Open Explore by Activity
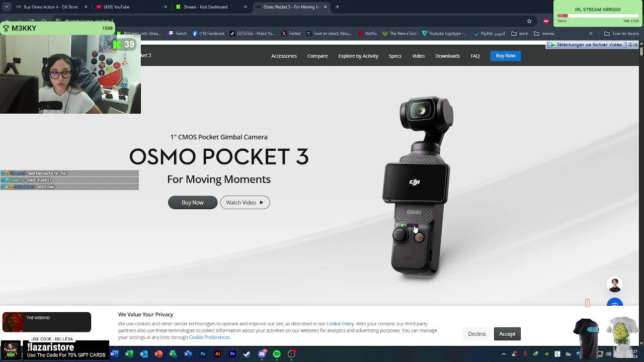Screen dimensions: 644x362 [x=358, y=56]
